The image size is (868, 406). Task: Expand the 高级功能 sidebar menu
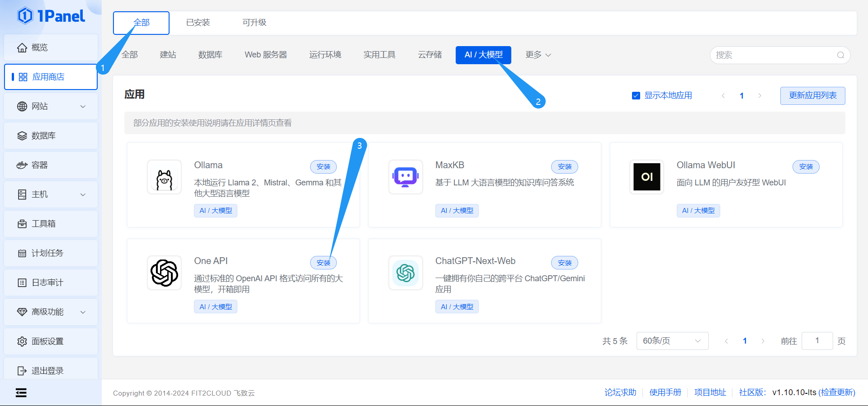click(x=51, y=312)
